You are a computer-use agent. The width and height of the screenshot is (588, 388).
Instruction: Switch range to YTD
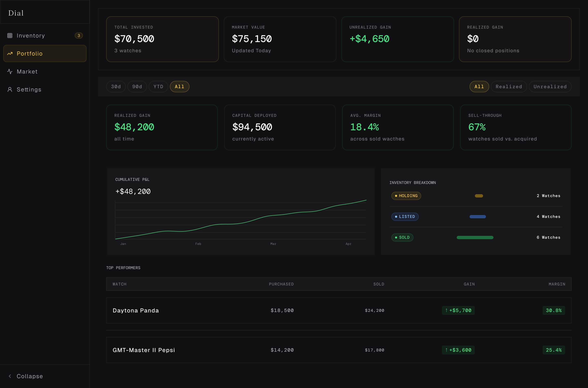[x=158, y=87]
